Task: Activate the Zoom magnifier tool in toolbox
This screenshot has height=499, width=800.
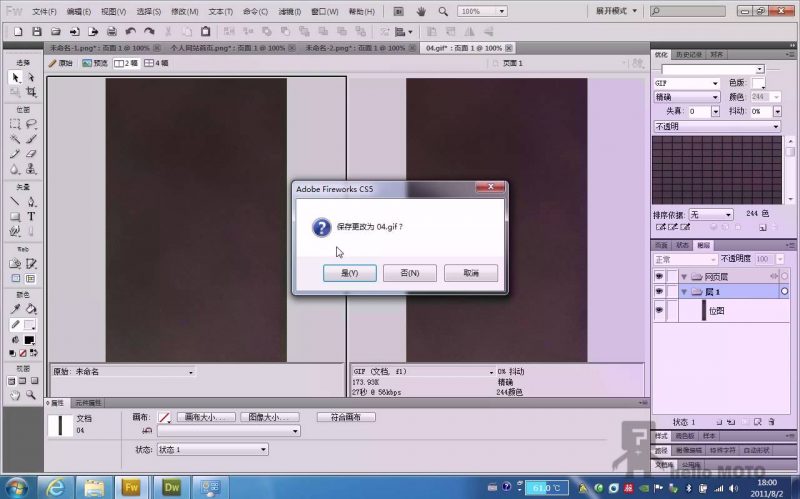Action: coord(31,396)
